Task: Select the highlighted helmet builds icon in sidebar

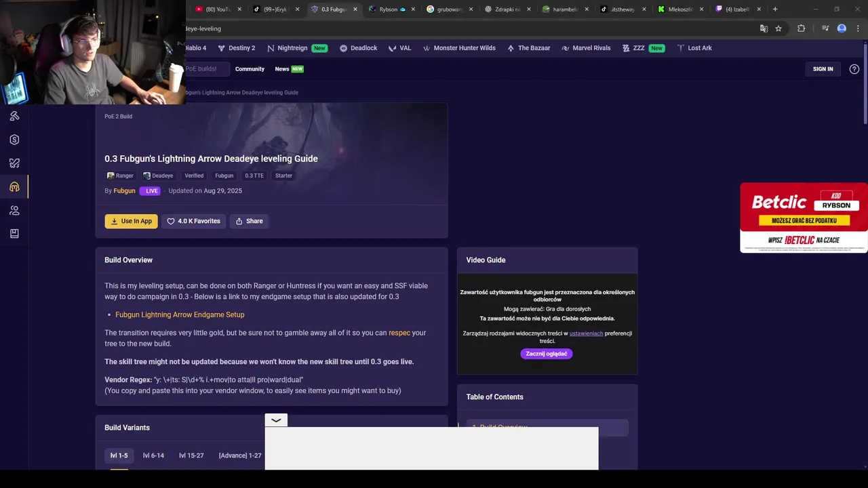Action: click(14, 187)
